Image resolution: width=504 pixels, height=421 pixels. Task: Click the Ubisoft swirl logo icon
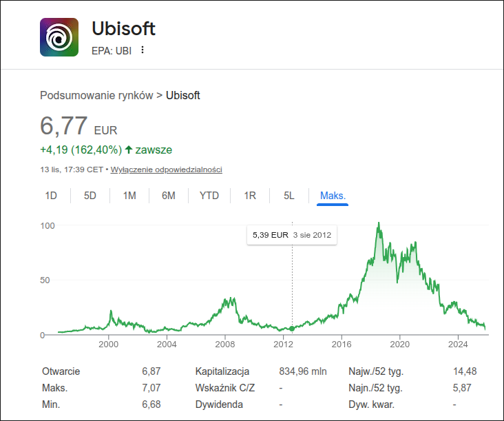coord(59,37)
